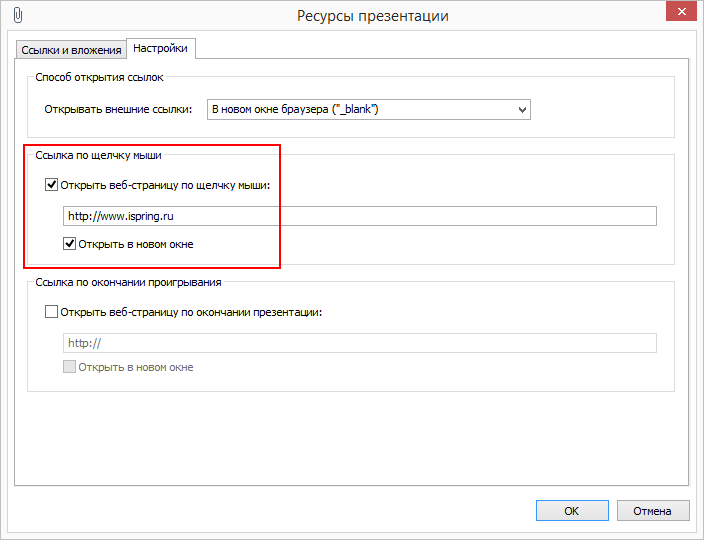The width and height of the screenshot is (704, 540).
Task: Click Ссылка по окончании проигрывания group title
Action: (x=128, y=282)
